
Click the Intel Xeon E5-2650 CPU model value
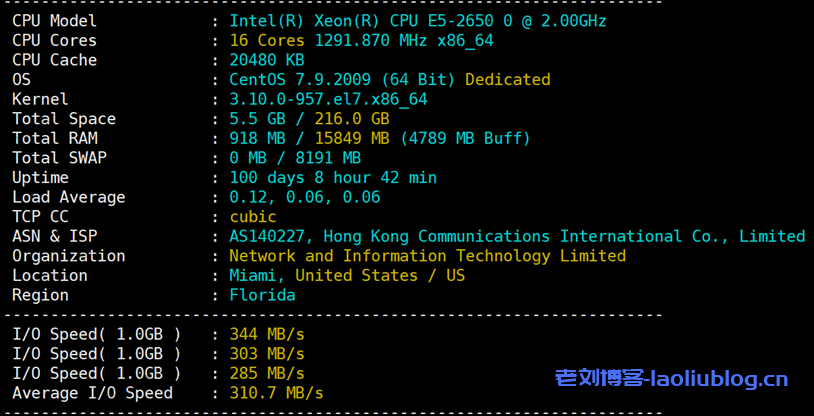(417, 21)
